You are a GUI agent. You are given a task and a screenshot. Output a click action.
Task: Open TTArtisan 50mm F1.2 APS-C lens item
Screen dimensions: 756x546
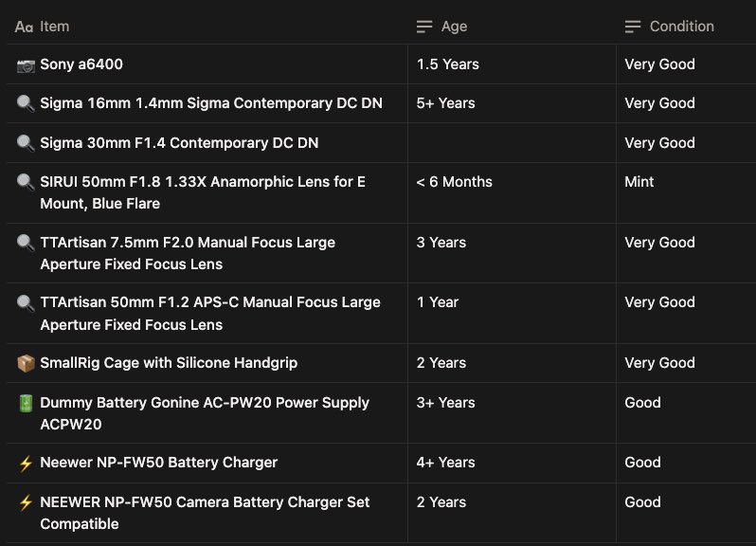[x=210, y=314]
